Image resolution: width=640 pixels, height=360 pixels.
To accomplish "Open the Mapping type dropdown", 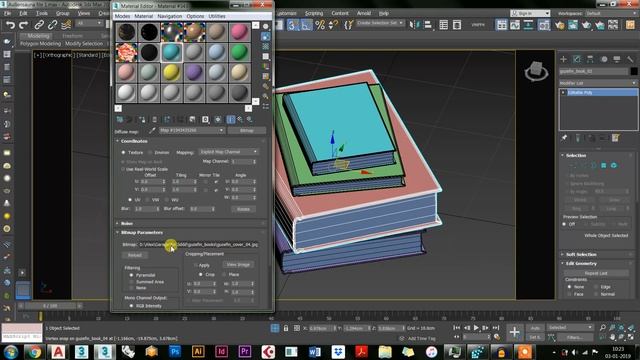I will [x=229, y=152].
